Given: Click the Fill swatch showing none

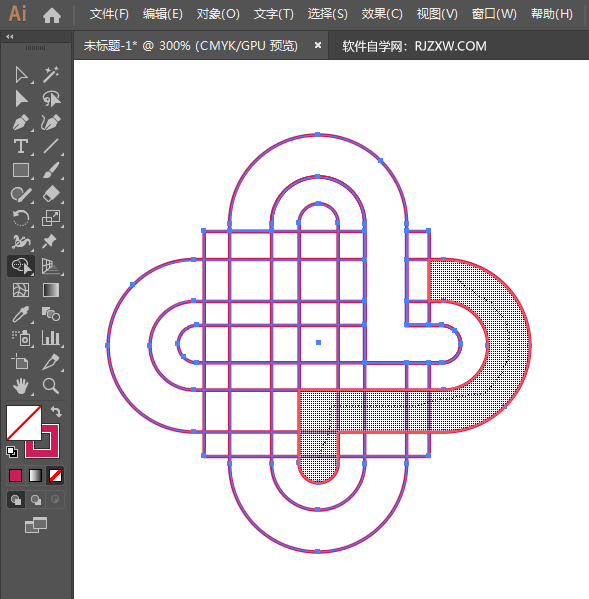Looking at the screenshot, I should (24, 423).
